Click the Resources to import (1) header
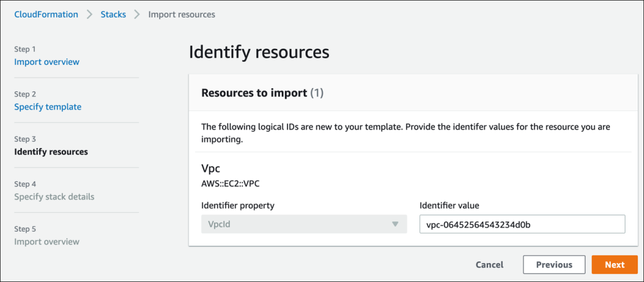 pyautogui.click(x=262, y=93)
